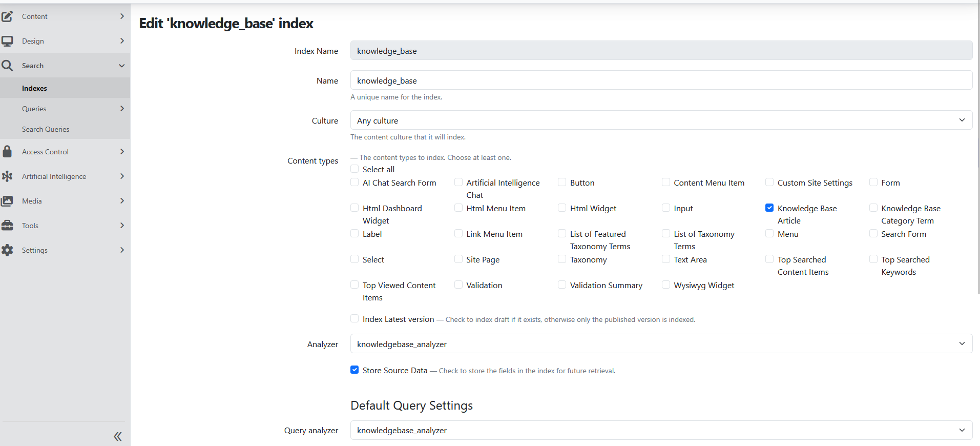This screenshot has height=446, width=980.
Task: Expand the Media menu chevron
Action: click(x=122, y=201)
